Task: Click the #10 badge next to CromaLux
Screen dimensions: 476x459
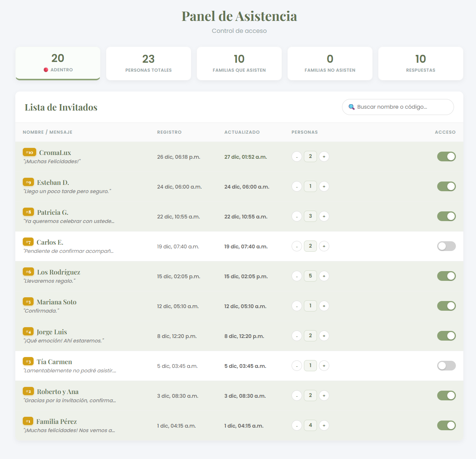Action: click(29, 152)
